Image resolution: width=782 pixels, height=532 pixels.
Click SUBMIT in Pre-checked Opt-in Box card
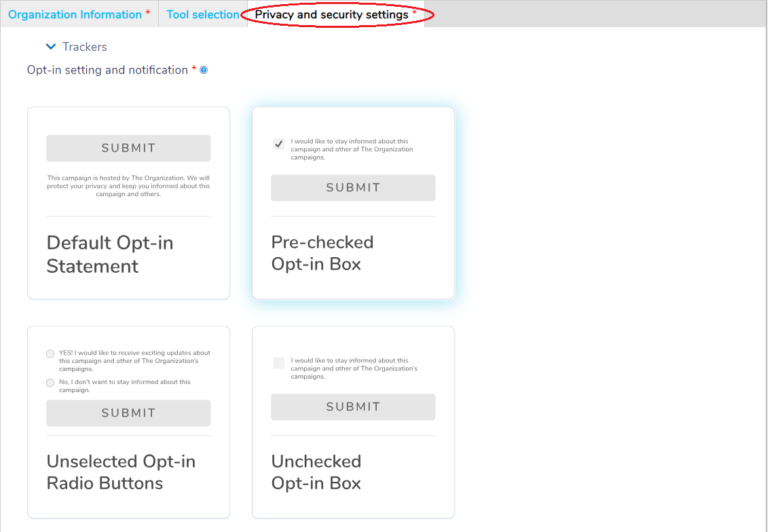click(x=353, y=187)
